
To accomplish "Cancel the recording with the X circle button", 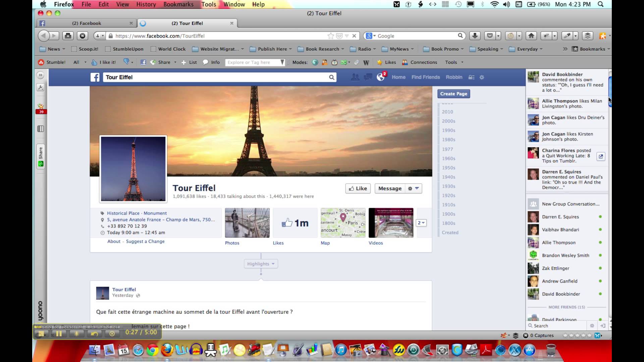I will tap(112, 334).
